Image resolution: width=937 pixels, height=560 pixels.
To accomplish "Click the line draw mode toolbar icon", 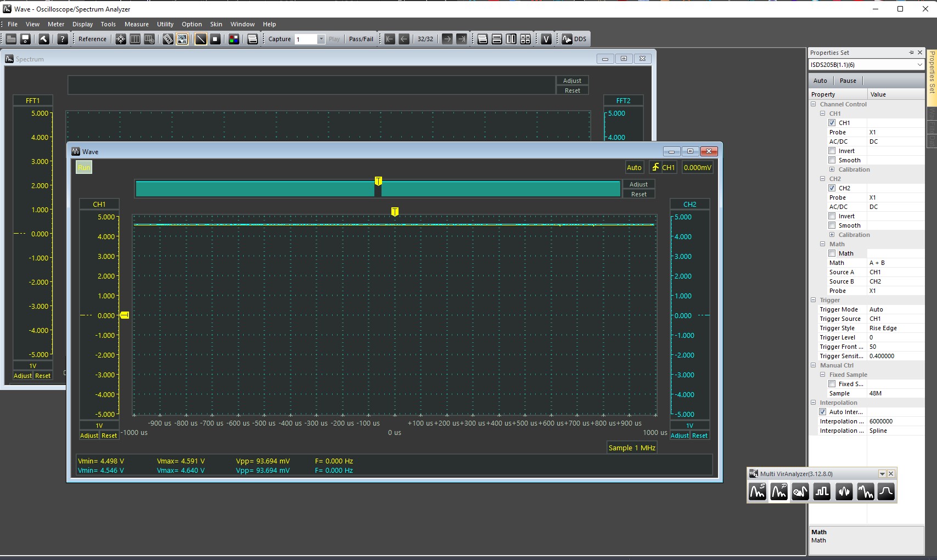I will [201, 39].
